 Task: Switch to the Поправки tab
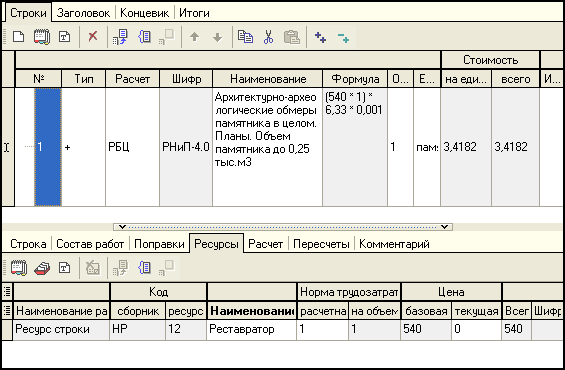pos(159,244)
